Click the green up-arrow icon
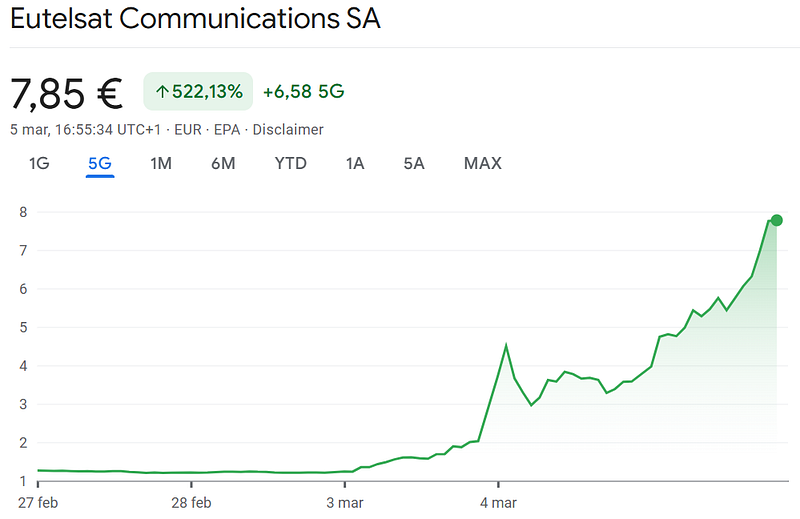 (162, 92)
